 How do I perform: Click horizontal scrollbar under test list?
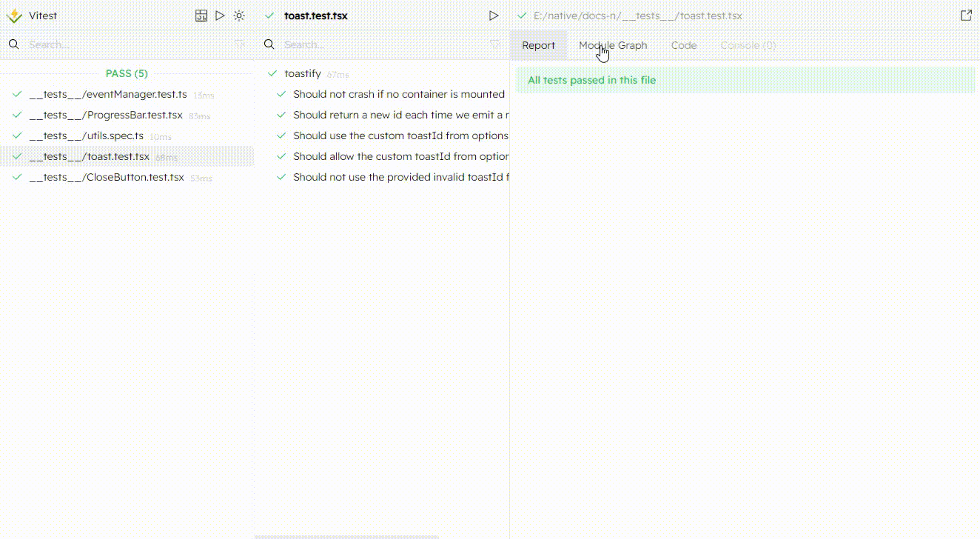pos(346,537)
